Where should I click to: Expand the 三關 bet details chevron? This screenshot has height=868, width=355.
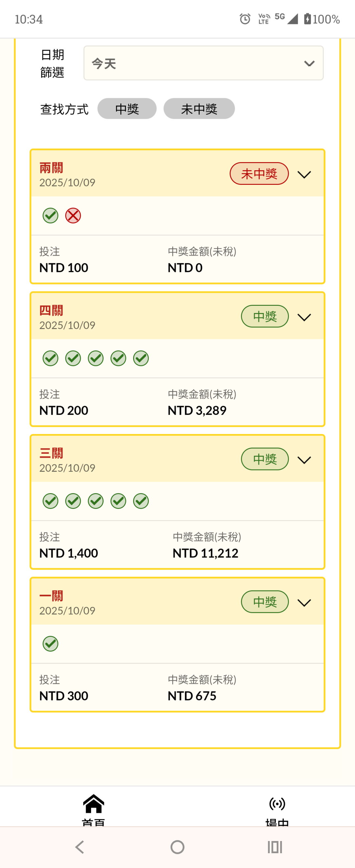[x=304, y=460]
